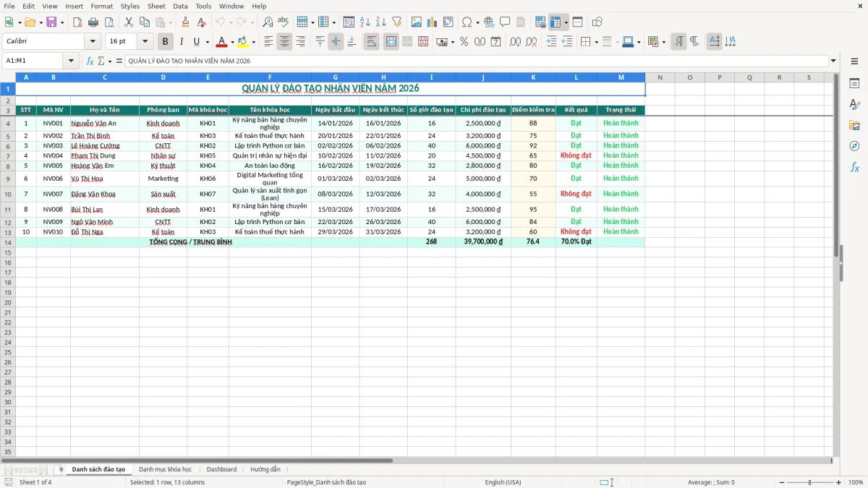Image resolution: width=868 pixels, height=488 pixels.
Task: Click the Save document icon
Action: (x=51, y=22)
